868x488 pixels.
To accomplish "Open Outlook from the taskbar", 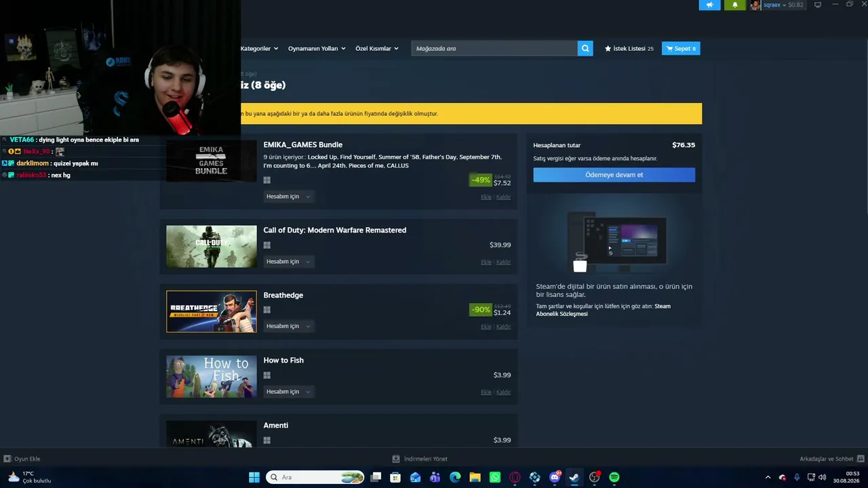I will [415, 477].
